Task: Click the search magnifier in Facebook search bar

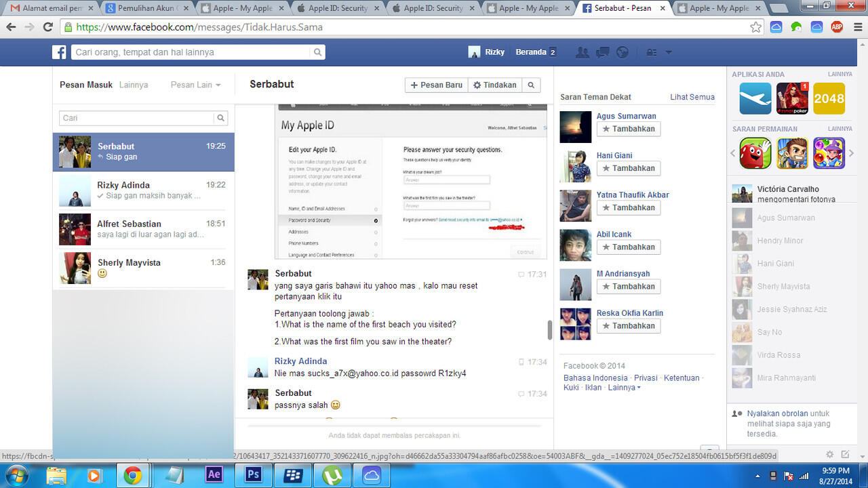Action: pyautogui.click(x=317, y=52)
